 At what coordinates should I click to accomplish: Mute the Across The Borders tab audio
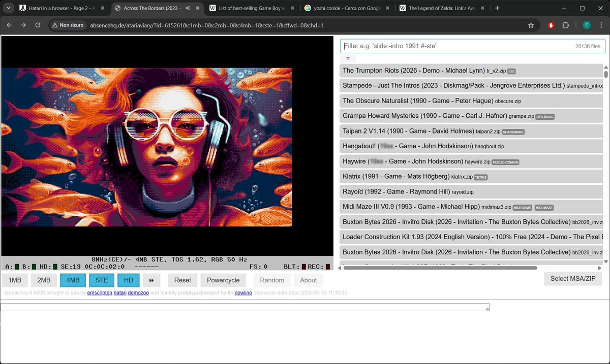click(x=188, y=8)
